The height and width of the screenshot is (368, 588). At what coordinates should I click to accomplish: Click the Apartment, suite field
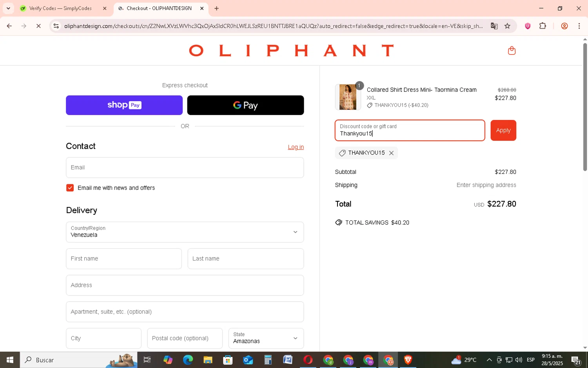click(x=185, y=312)
